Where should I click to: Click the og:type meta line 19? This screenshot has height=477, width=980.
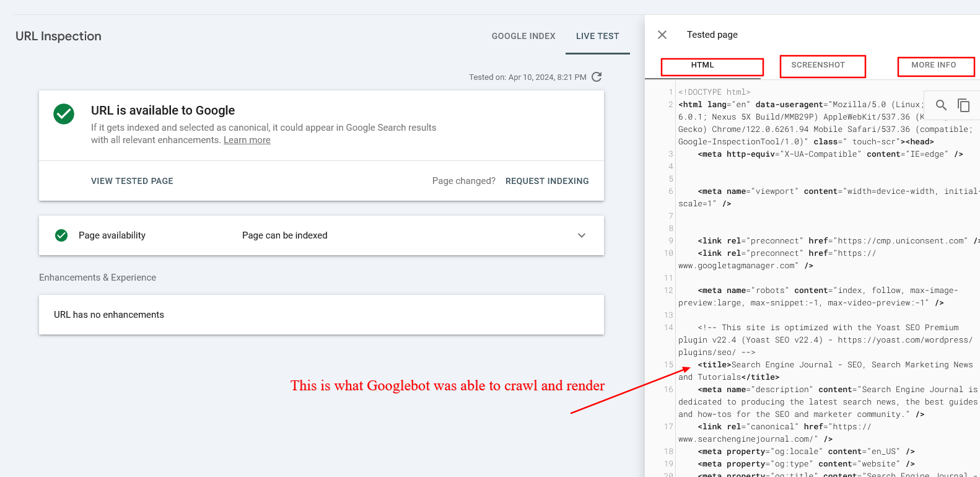coord(806,464)
